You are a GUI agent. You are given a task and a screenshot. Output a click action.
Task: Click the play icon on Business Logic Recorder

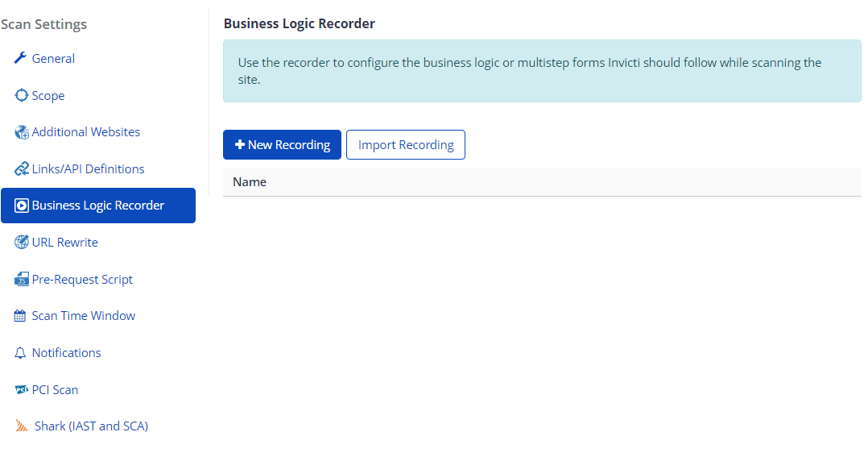coord(22,206)
